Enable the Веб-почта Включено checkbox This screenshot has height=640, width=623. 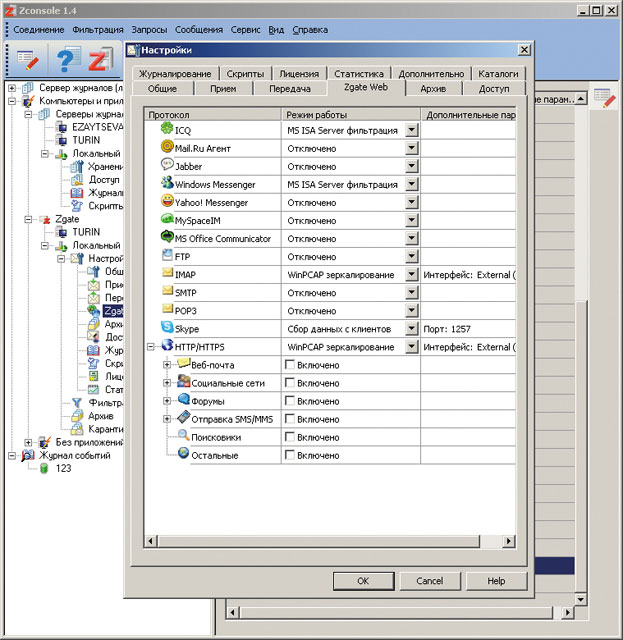(289, 364)
